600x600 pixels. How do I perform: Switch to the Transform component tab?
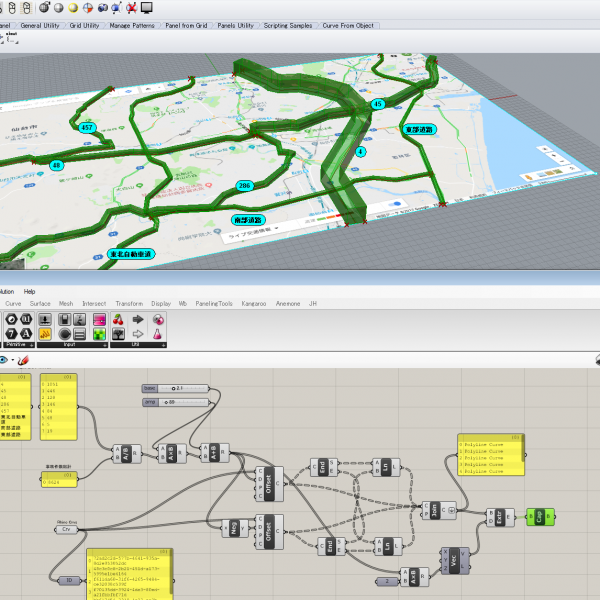click(129, 303)
